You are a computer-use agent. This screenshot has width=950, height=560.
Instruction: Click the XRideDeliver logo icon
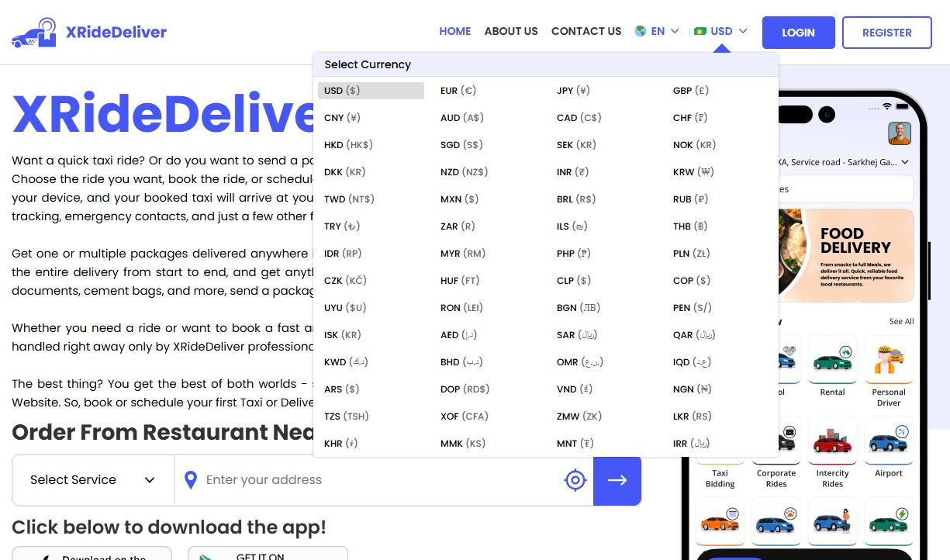click(34, 33)
